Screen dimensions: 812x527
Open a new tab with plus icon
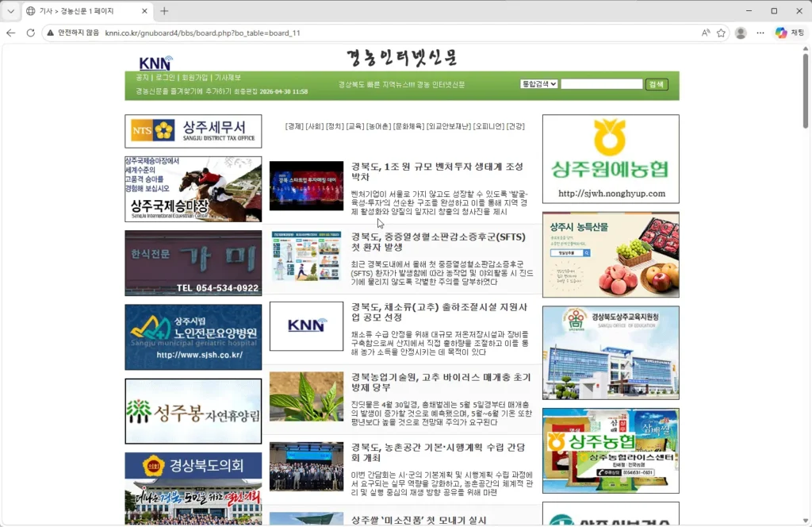pos(164,11)
